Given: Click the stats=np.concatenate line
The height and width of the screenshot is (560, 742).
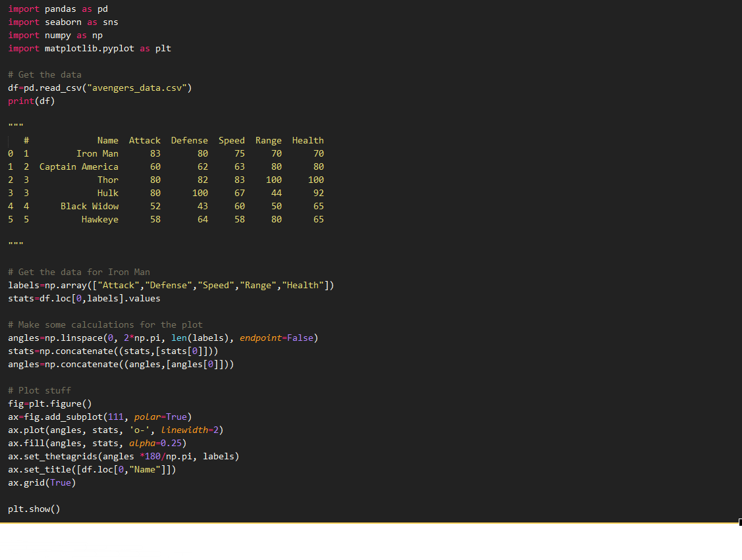Looking at the screenshot, I should click(113, 351).
